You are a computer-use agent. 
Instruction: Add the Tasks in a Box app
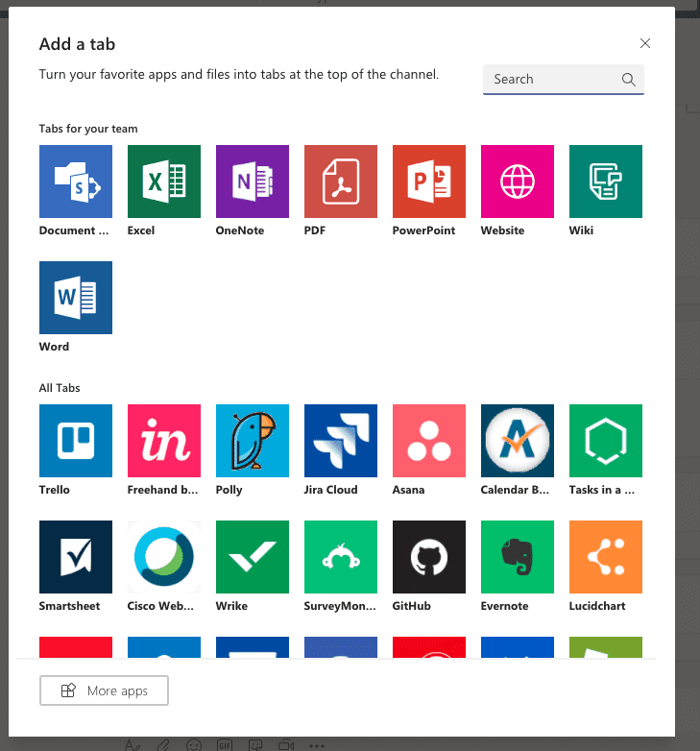coord(606,441)
